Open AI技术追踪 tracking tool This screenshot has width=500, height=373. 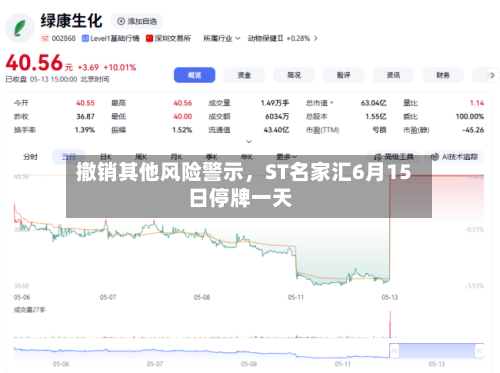454,157
